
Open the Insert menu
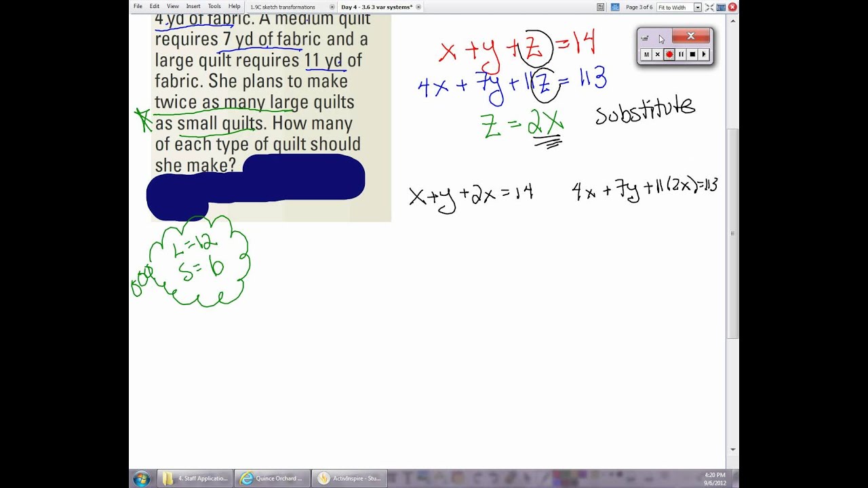click(193, 7)
